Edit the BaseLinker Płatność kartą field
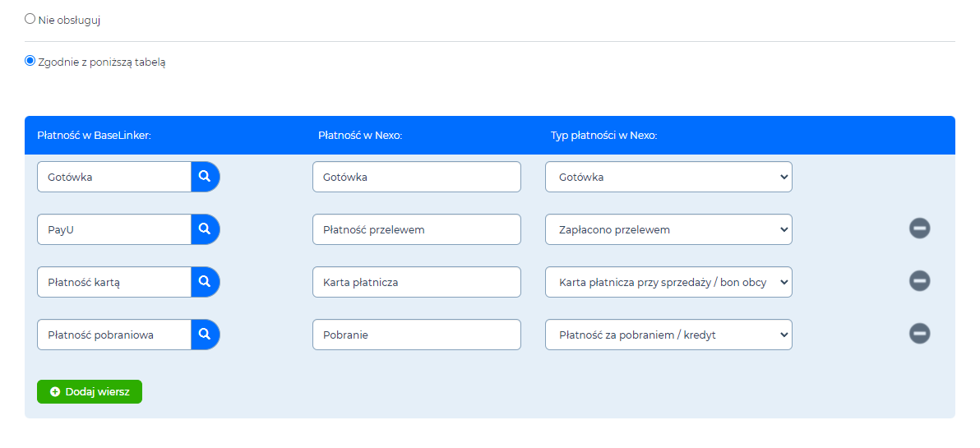980x448 pixels. tap(113, 282)
